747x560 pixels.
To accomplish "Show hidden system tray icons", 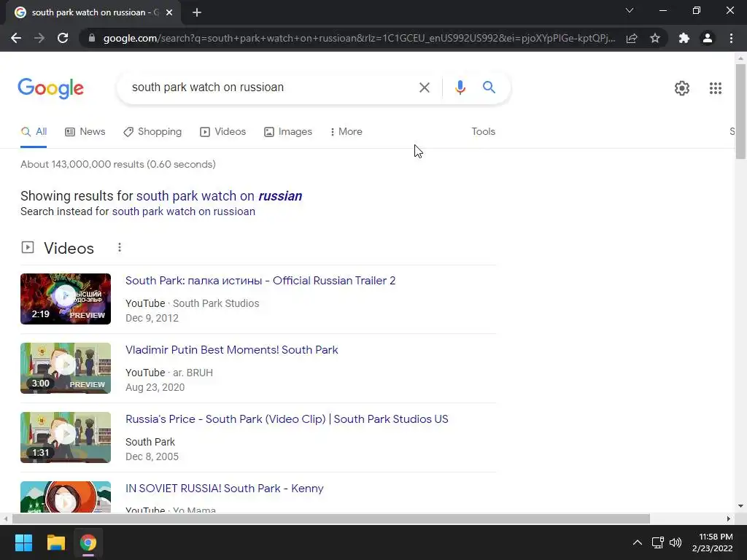I will point(637,542).
